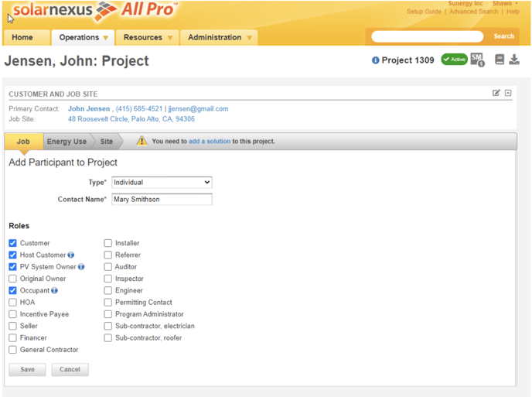The height and width of the screenshot is (397, 532).
Task: Enable the Installer role checkbox
Action: click(108, 243)
